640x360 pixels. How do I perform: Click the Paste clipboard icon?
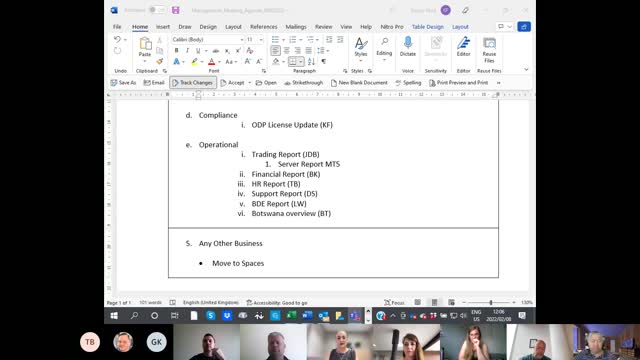pos(145,44)
